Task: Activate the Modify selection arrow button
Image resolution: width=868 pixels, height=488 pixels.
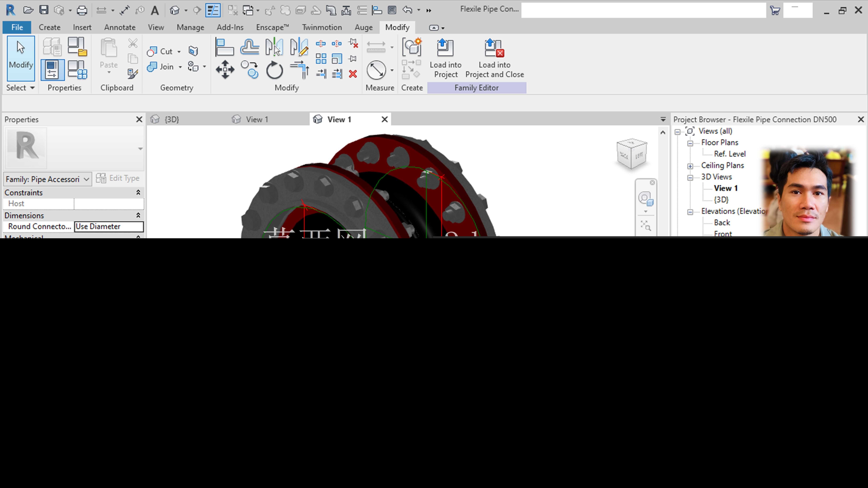Action: click(21, 58)
